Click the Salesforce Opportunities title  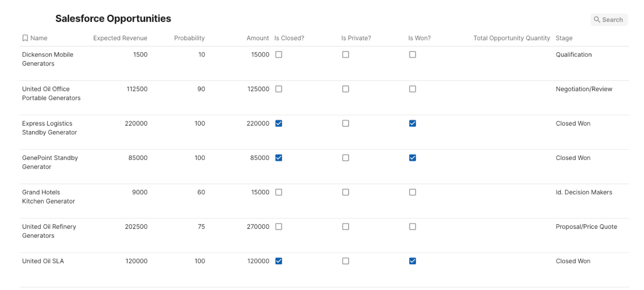click(x=113, y=19)
